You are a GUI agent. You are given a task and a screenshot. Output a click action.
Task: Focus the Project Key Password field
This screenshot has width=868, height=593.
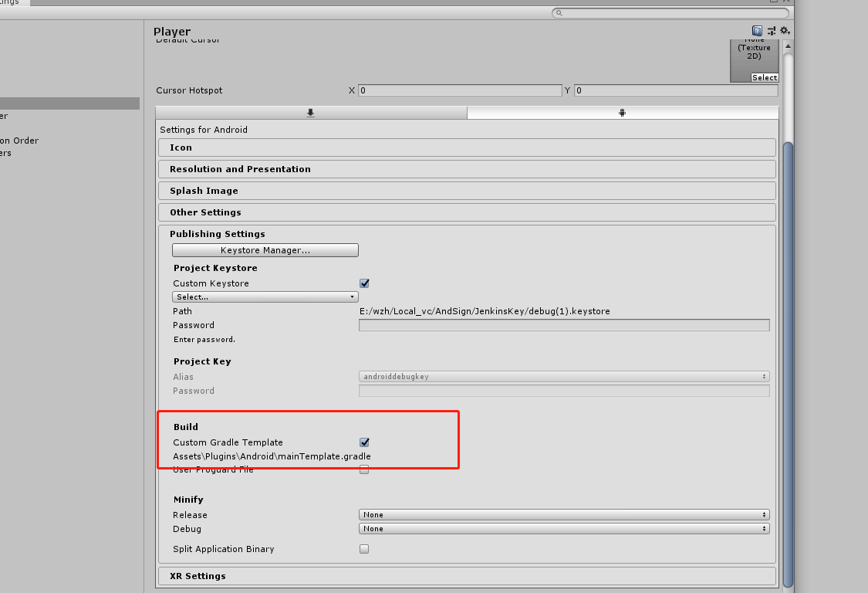coord(564,391)
